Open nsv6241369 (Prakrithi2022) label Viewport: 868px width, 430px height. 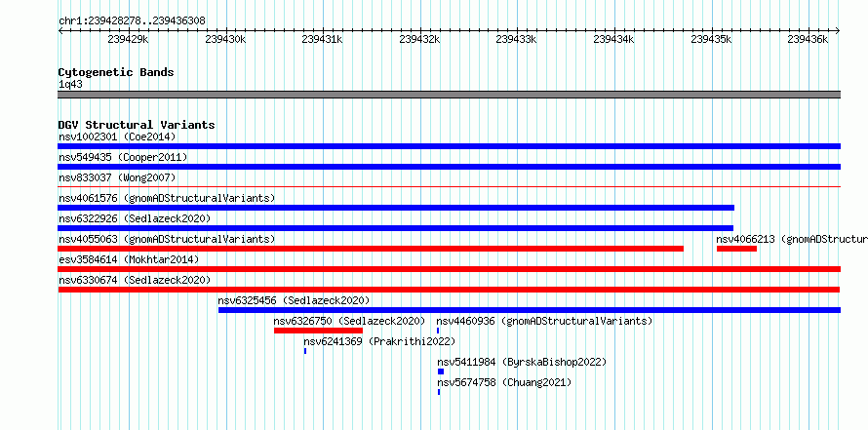pos(379,341)
